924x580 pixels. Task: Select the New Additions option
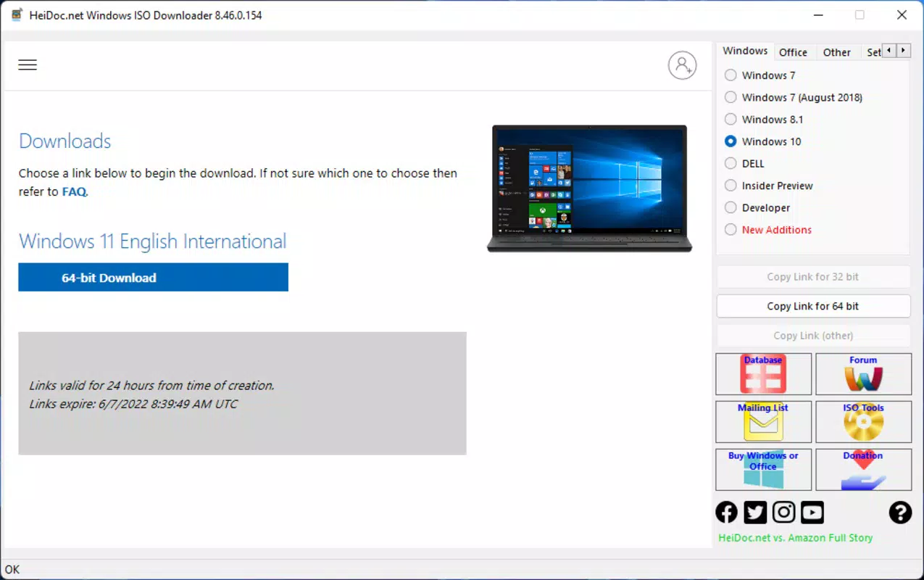[x=731, y=230]
